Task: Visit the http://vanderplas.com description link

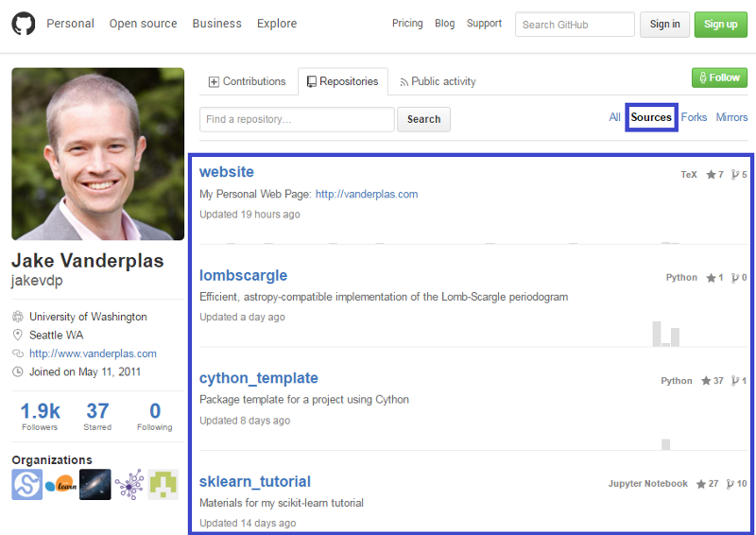Action: pyautogui.click(x=367, y=194)
